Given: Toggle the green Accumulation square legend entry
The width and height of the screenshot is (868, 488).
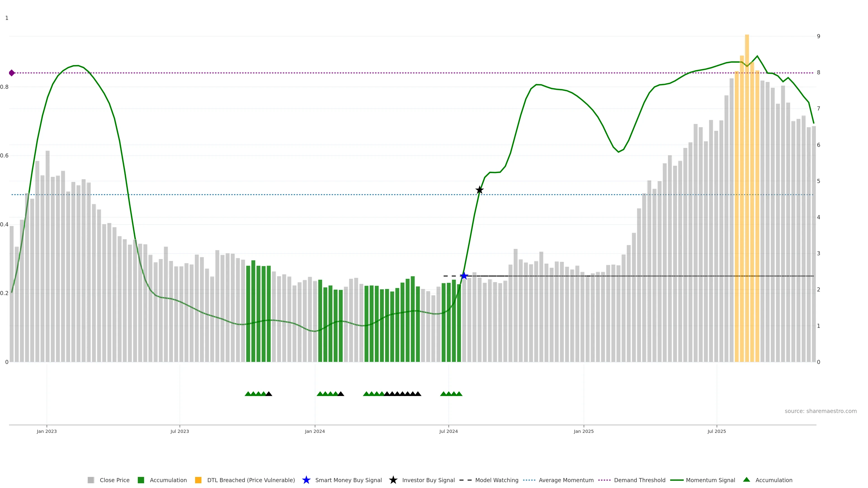Looking at the screenshot, I should pos(141,480).
